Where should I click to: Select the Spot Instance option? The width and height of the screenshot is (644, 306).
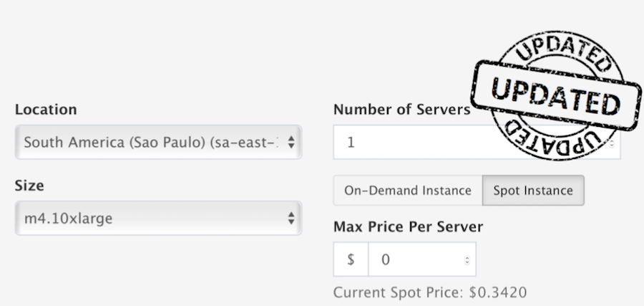click(533, 191)
